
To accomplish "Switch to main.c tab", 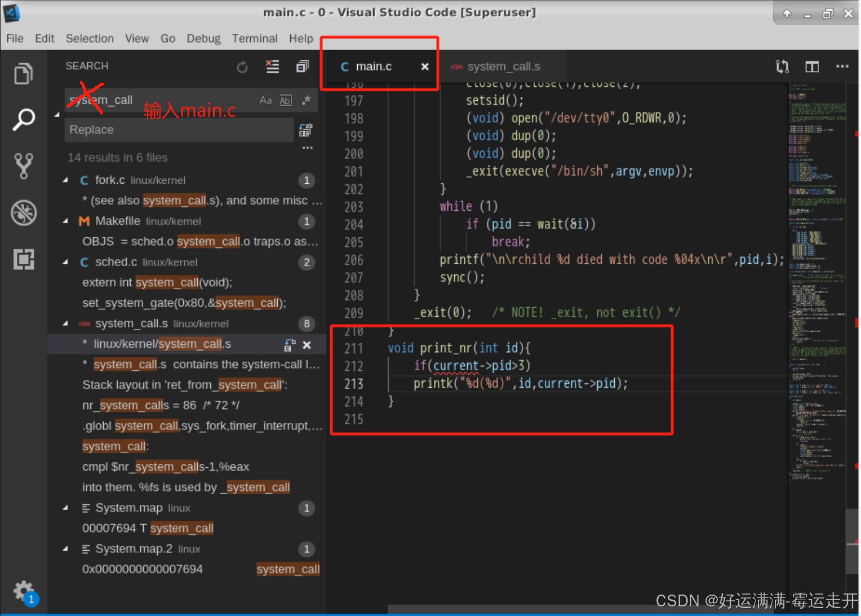I will [x=374, y=67].
